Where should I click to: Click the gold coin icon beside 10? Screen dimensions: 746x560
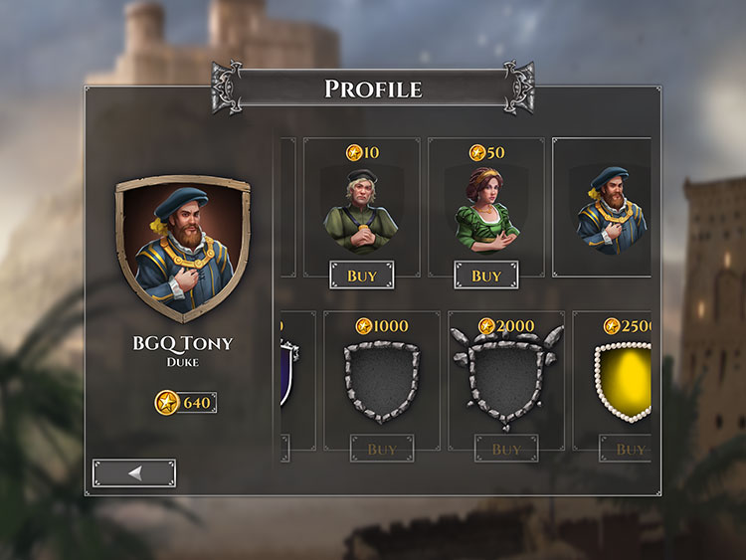tap(353, 153)
